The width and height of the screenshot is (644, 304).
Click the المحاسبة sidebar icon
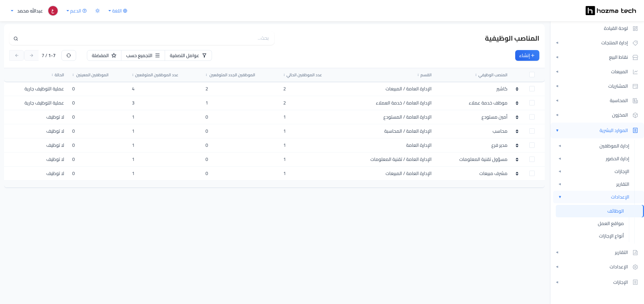[635, 101]
